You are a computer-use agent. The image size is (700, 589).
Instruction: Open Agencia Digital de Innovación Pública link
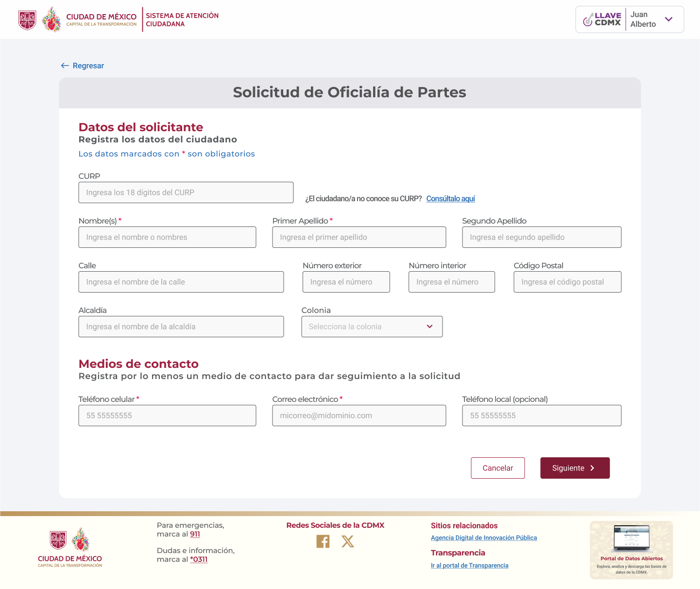tap(484, 537)
